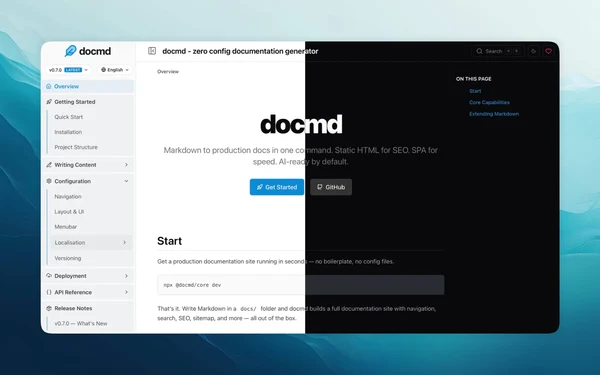
Task: Click the red heart sponsor icon
Action: 548,51
